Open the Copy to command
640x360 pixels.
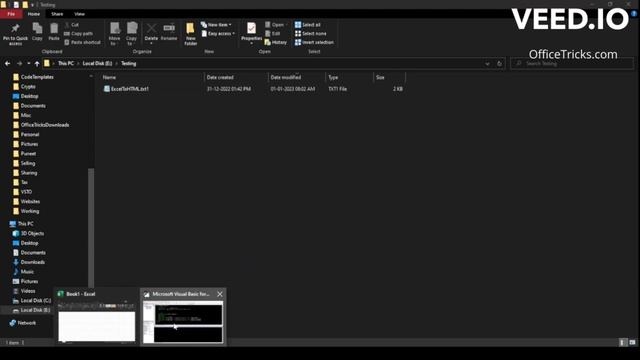131,33
